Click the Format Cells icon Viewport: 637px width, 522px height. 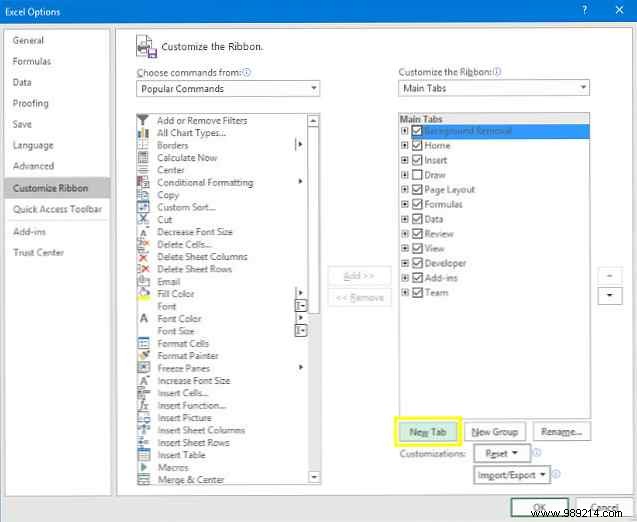click(143, 343)
